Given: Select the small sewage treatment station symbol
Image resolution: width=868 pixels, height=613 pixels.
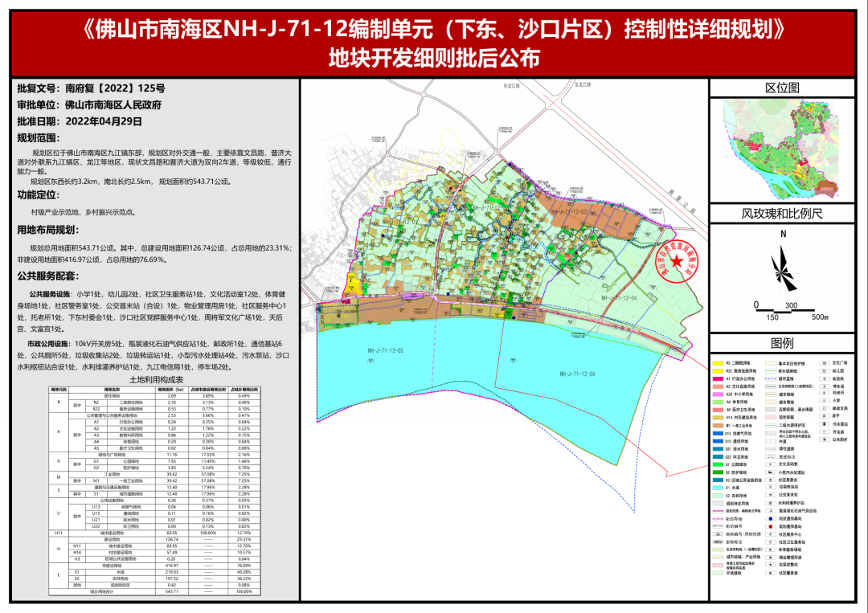Looking at the screenshot, I should (771, 474).
